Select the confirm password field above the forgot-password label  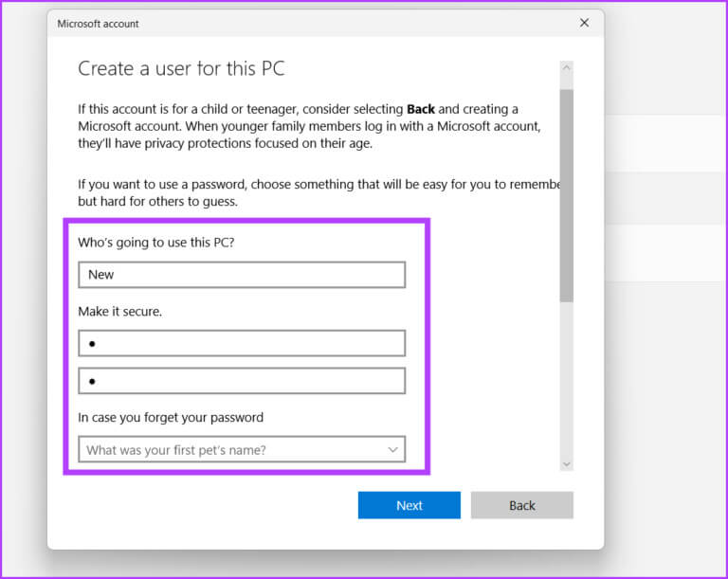click(242, 381)
